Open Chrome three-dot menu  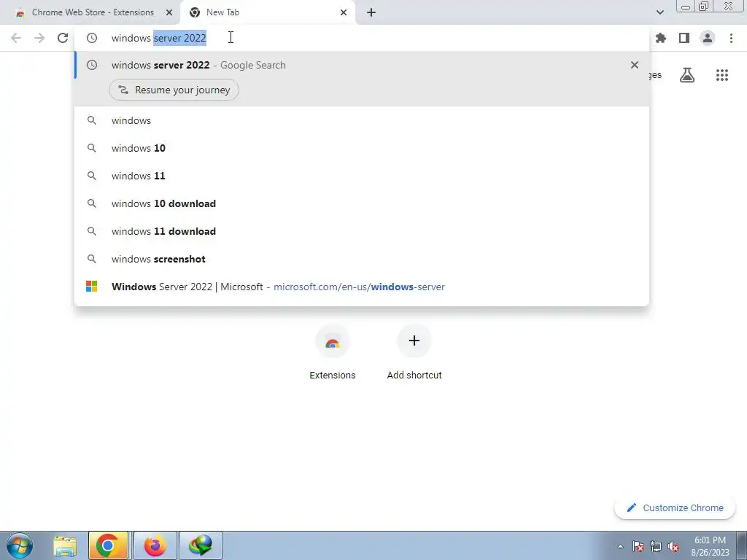tap(731, 38)
